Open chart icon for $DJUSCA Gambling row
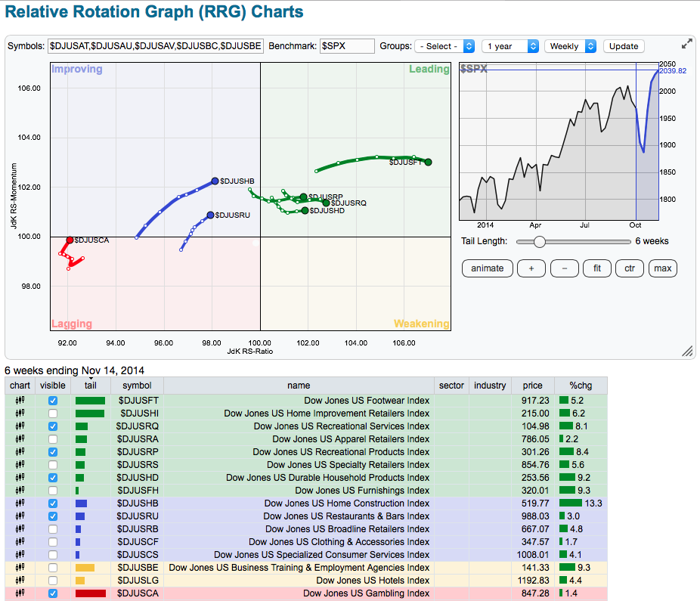The image size is (700, 601). pos(20,593)
